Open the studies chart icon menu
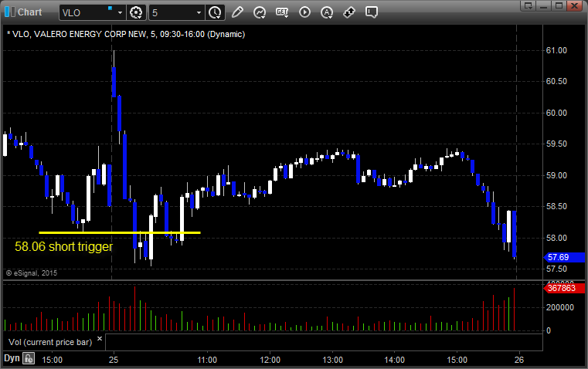588x369 pixels. 260,12
